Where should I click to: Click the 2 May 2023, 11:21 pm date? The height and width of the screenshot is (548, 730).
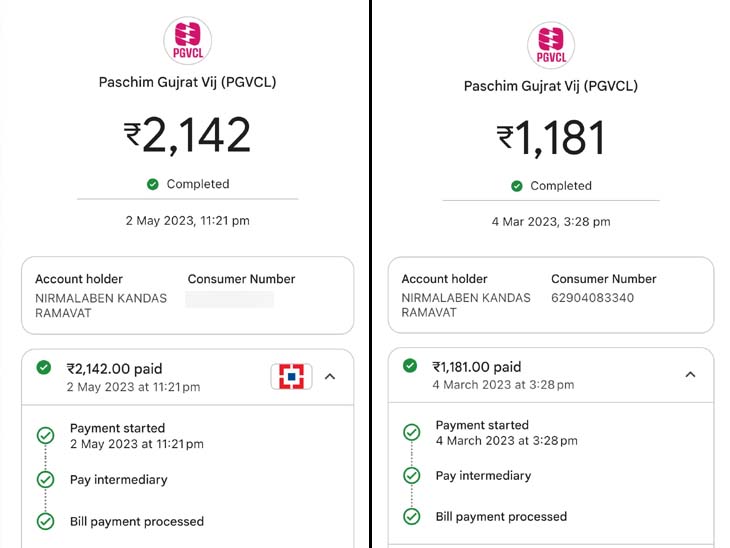tap(187, 220)
